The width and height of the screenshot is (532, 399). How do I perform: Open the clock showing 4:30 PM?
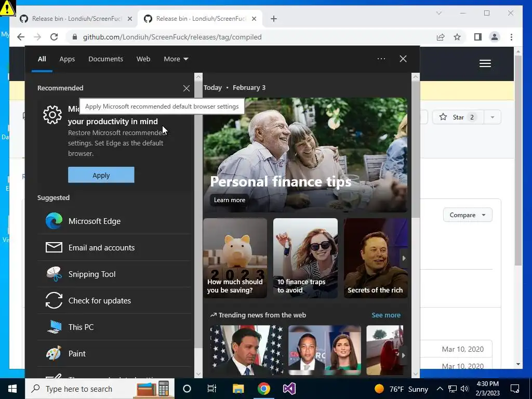pos(487,389)
